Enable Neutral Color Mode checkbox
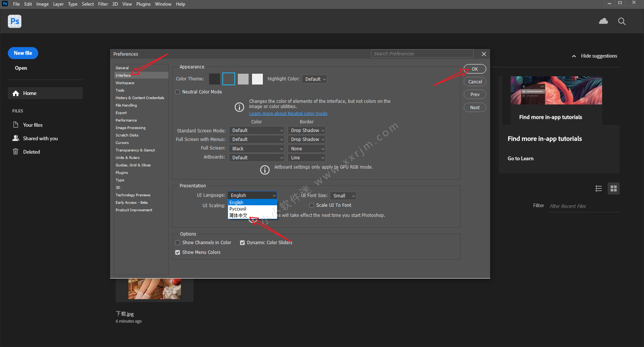Viewport: 644px width, 347px height. point(178,92)
